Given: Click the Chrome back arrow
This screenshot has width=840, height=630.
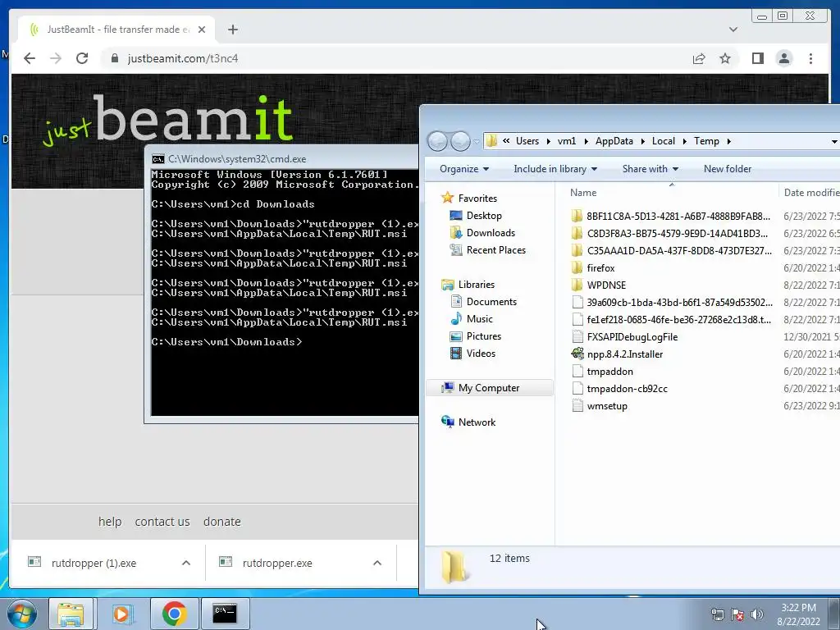Looking at the screenshot, I should pyautogui.click(x=30, y=58).
